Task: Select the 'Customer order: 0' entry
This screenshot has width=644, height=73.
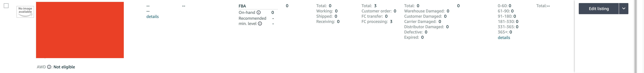Action: (x=379, y=11)
